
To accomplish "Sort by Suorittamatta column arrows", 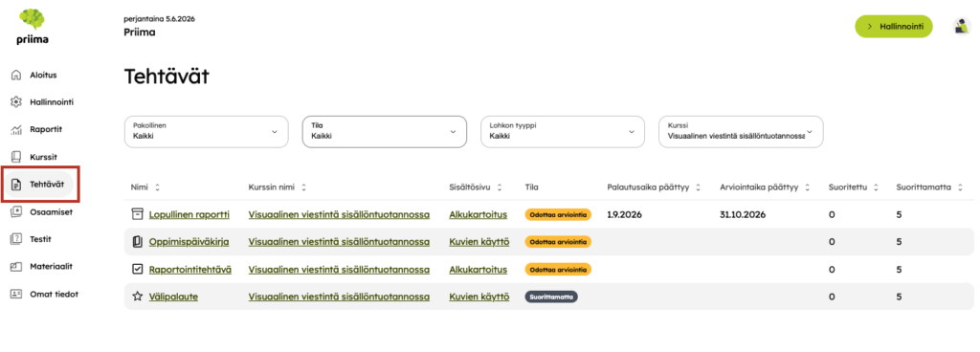I will point(960,187).
